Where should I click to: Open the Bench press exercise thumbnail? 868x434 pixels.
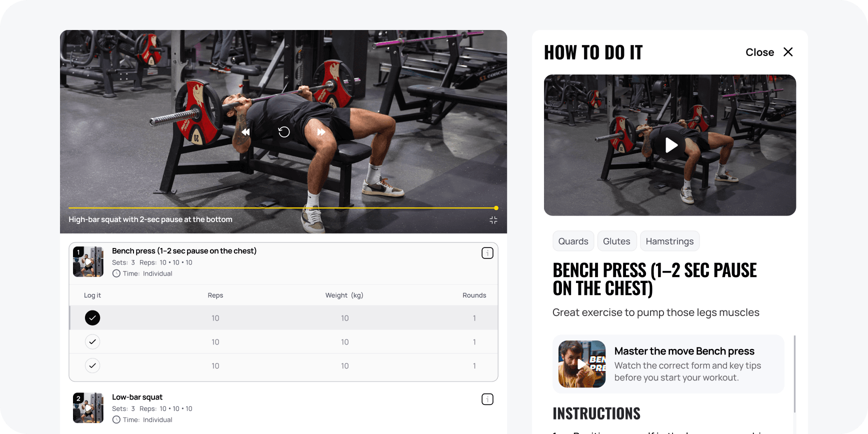(88, 261)
